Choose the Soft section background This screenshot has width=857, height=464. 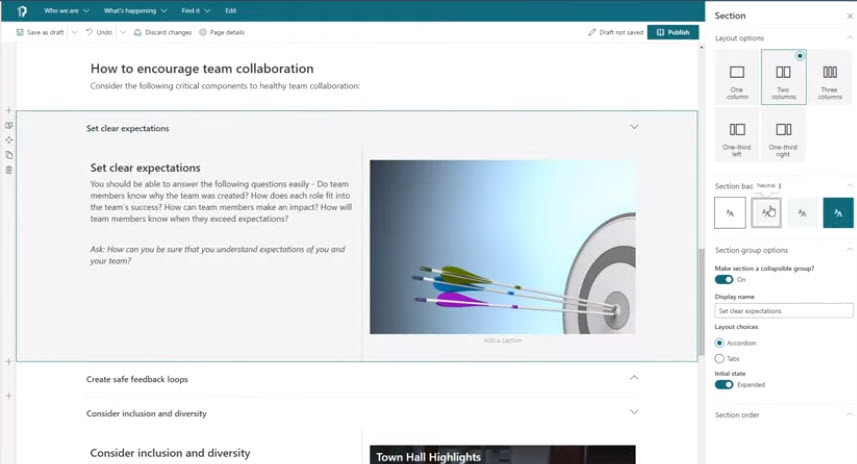[x=802, y=213]
